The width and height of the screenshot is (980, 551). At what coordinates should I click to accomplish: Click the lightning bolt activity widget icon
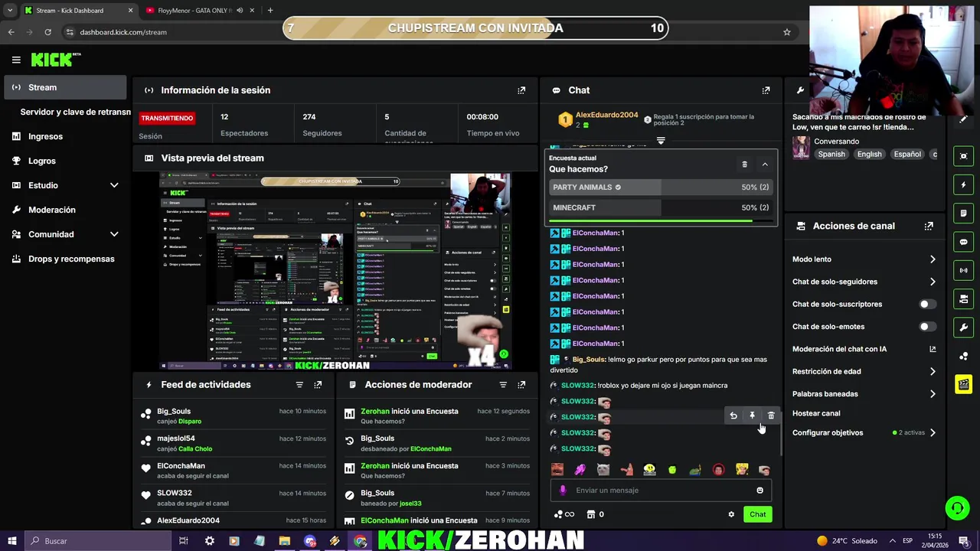click(963, 184)
